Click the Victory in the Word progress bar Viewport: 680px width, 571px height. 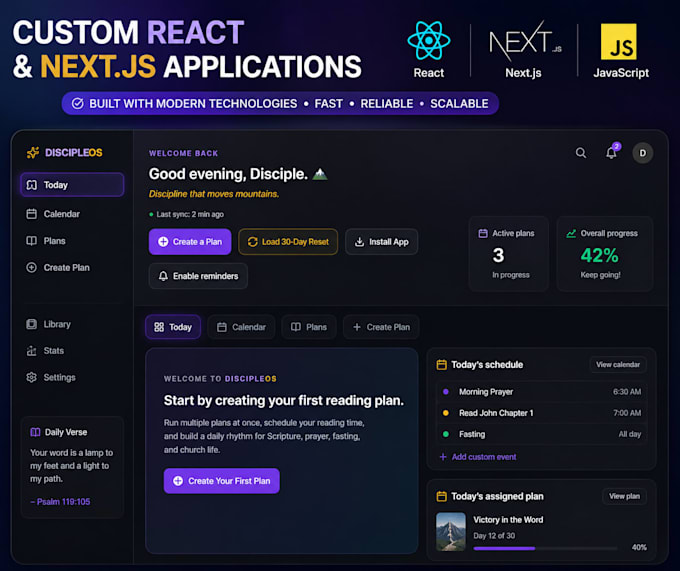coord(546,548)
